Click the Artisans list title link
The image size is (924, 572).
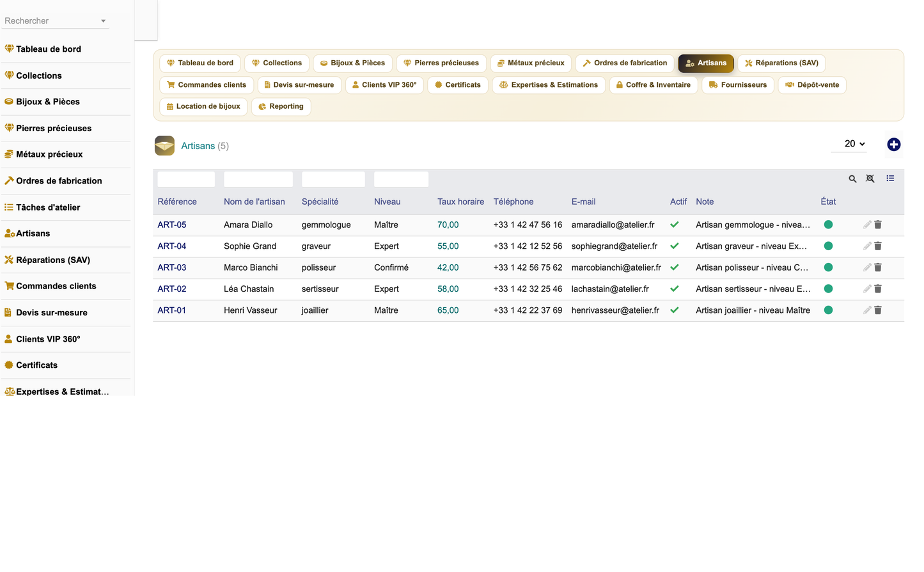pos(198,146)
